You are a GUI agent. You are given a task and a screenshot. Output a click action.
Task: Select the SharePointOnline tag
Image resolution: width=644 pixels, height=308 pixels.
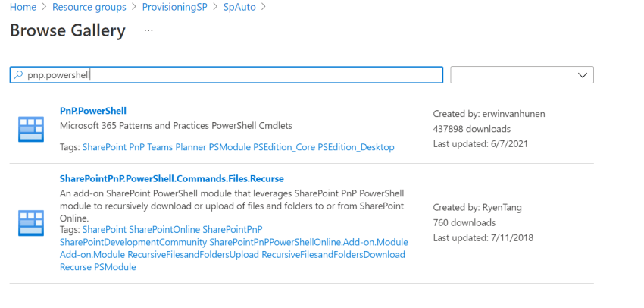pyautogui.click(x=164, y=229)
